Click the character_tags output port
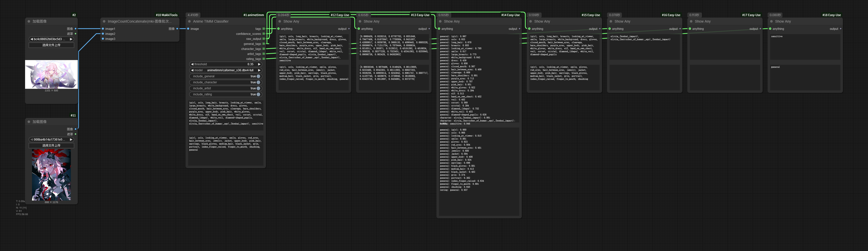This screenshot has width=868, height=251. (263, 49)
